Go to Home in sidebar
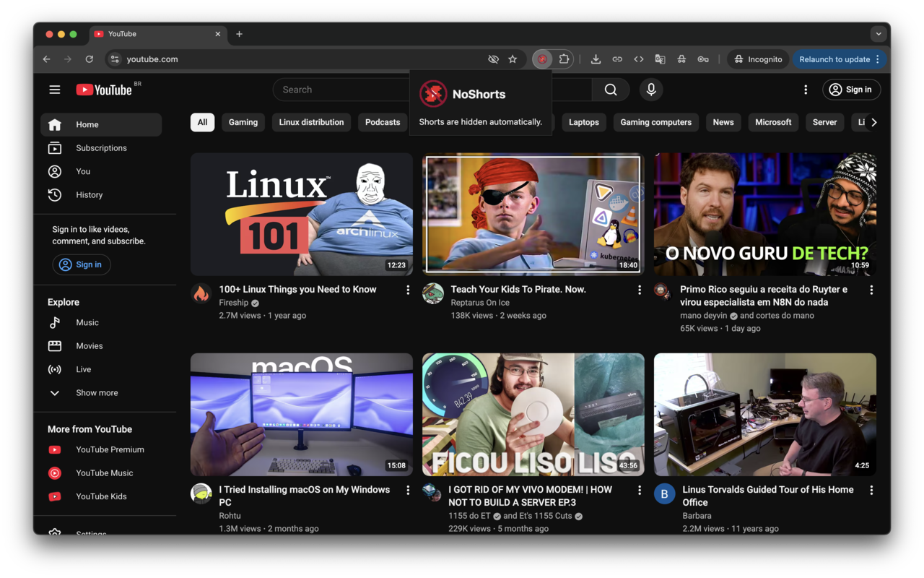 pyautogui.click(x=101, y=124)
